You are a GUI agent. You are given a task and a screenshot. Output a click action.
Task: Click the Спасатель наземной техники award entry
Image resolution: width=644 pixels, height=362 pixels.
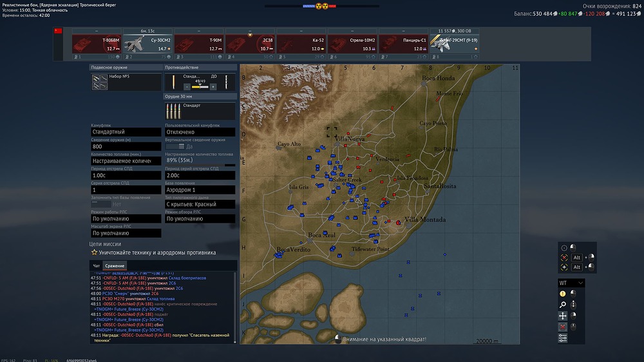pyautogui.click(x=162, y=338)
